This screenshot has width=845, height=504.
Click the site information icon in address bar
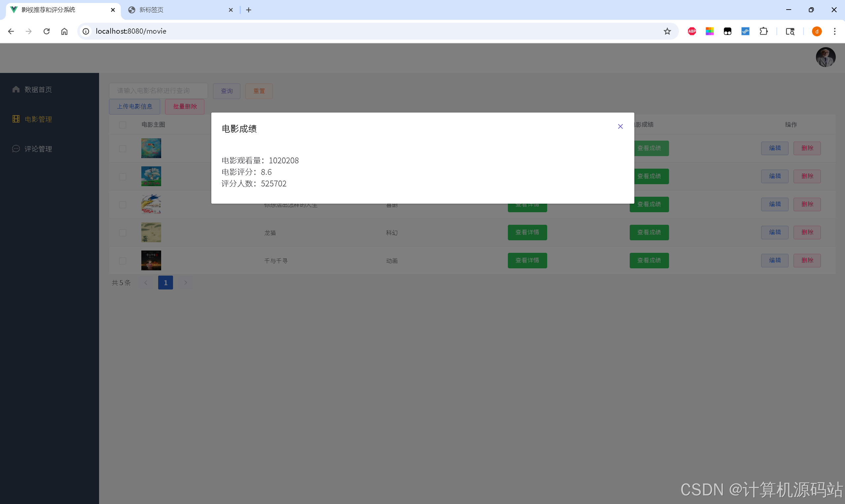(86, 31)
